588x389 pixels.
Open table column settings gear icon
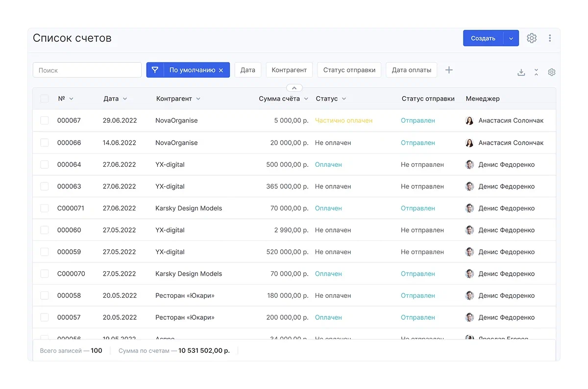(552, 72)
